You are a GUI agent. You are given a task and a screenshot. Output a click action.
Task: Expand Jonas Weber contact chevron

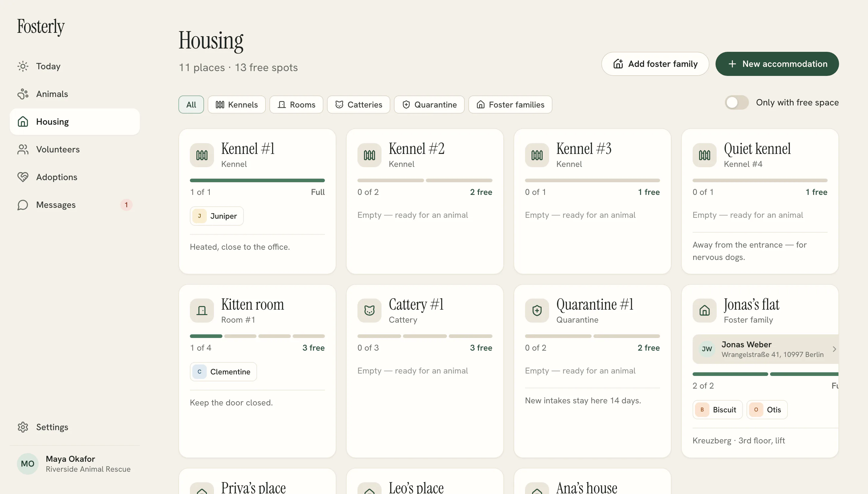834,349
